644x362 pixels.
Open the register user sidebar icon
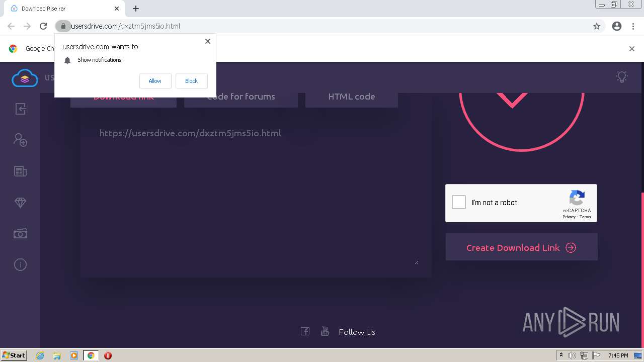click(x=20, y=140)
